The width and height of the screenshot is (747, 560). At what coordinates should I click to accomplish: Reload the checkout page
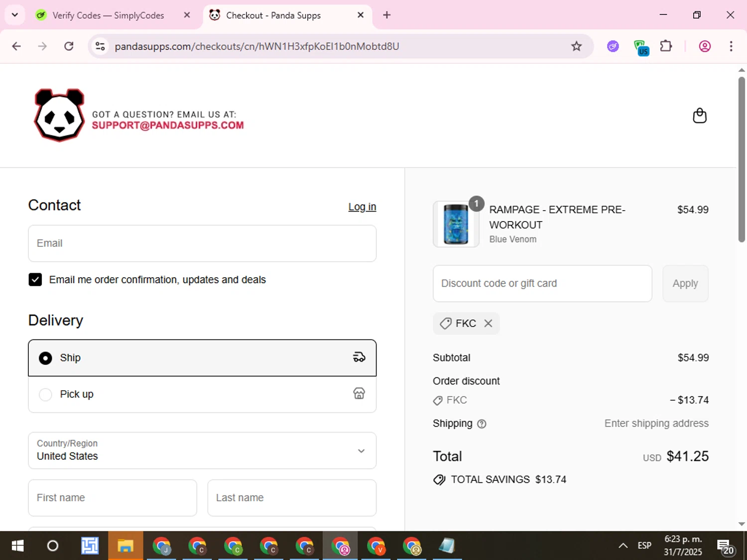tap(69, 46)
